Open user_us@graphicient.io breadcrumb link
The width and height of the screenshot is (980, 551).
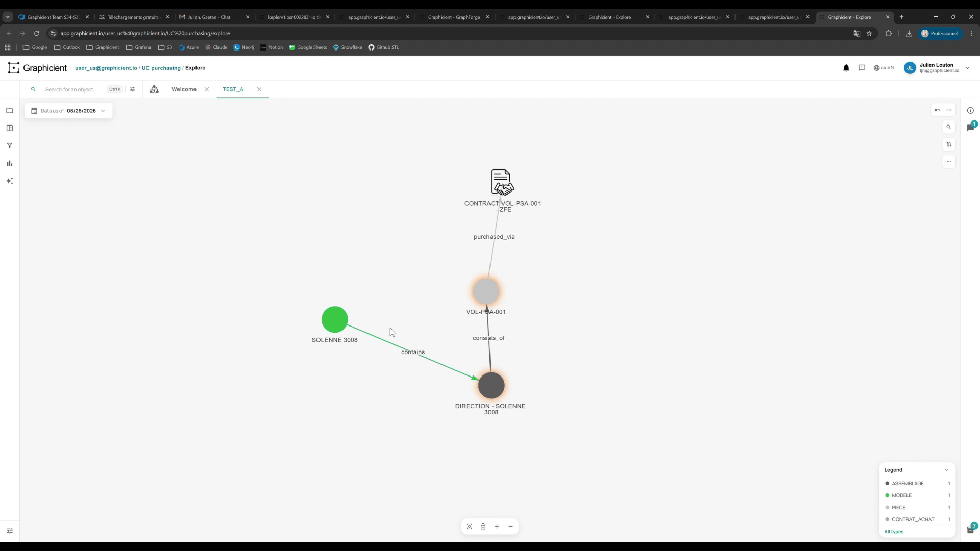coord(106,68)
